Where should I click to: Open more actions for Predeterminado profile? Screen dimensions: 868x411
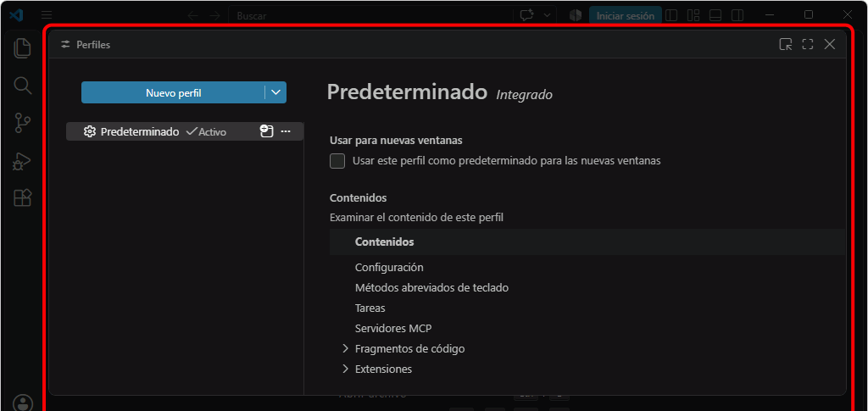click(286, 131)
